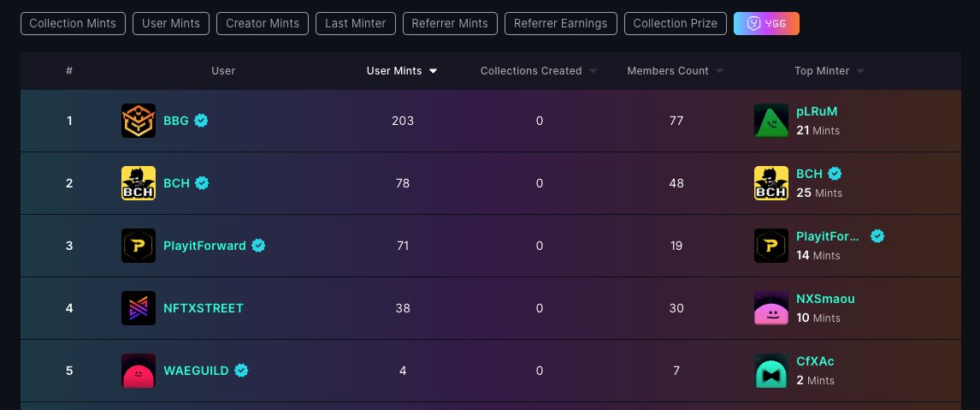Click the BCH top minter avatar
This screenshot has height=410, width=980.
tap(771, 183)
